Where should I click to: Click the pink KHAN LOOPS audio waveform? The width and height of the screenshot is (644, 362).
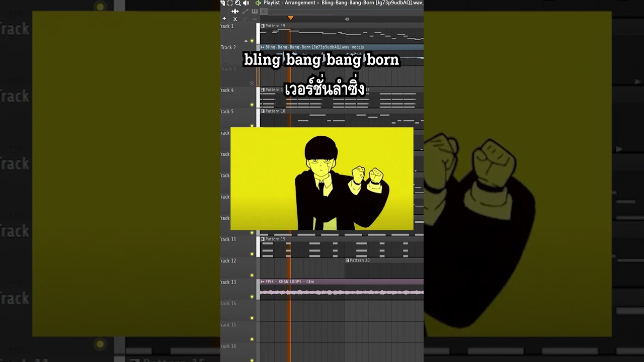(342, 292)
